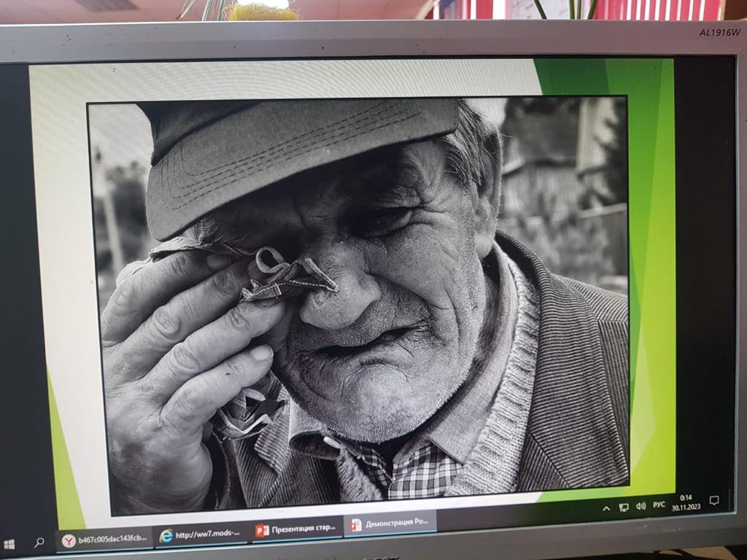
Task: Click the date 30.11.2023 in the tray
Action: click(x=686, y=507)
